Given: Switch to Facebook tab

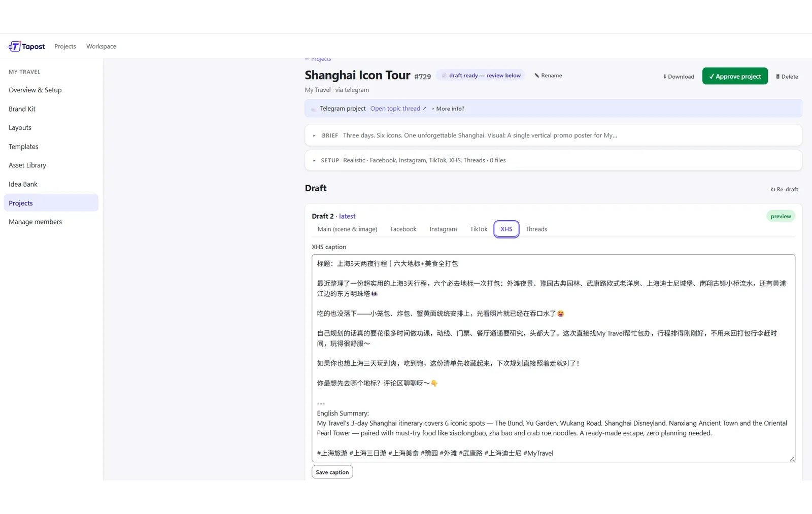Looking at the screenshot, I should (x=403, y=229).
